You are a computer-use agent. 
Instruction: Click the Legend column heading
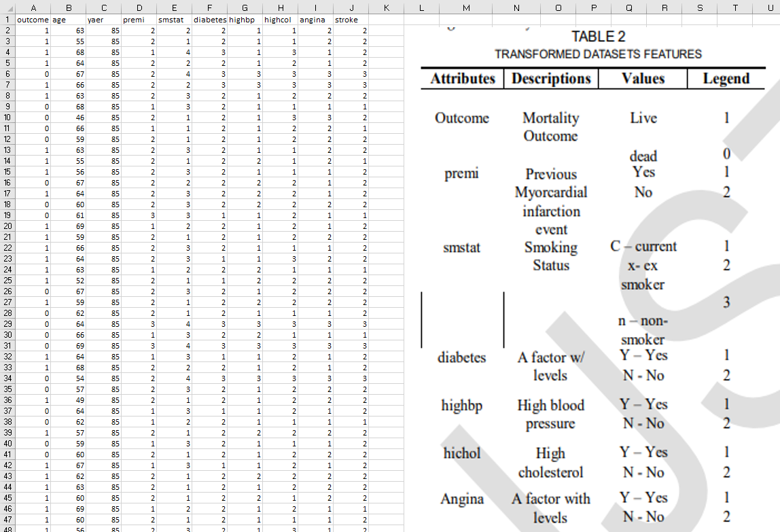[724, 79]
